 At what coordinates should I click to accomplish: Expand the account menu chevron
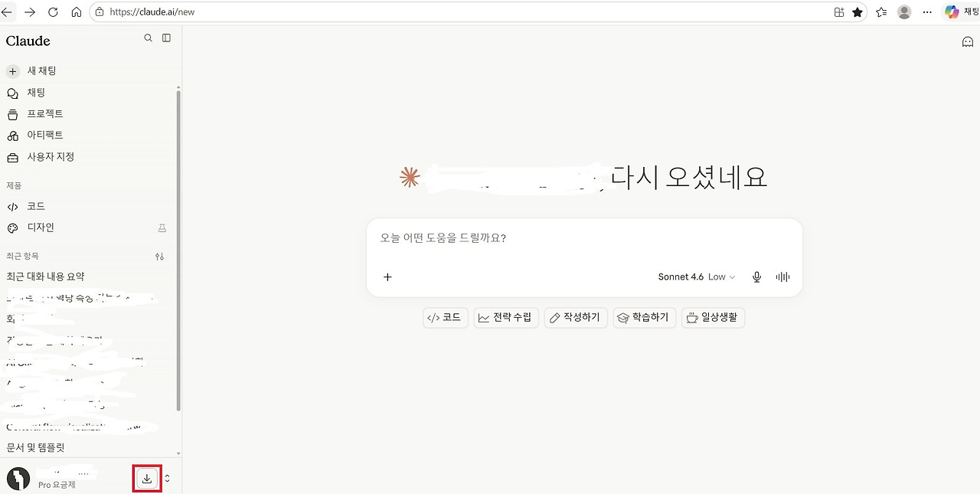[x=167, y=479]
